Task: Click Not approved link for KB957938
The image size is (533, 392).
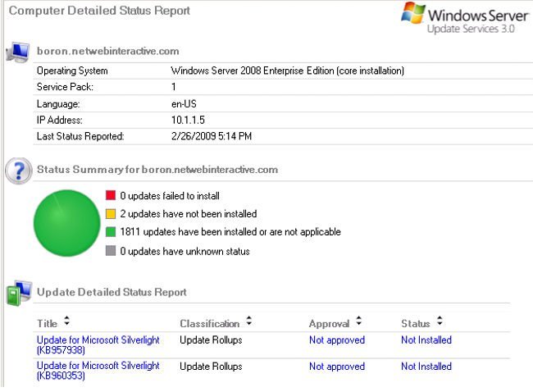Action: pyautogui.click(x=338, y=340)
